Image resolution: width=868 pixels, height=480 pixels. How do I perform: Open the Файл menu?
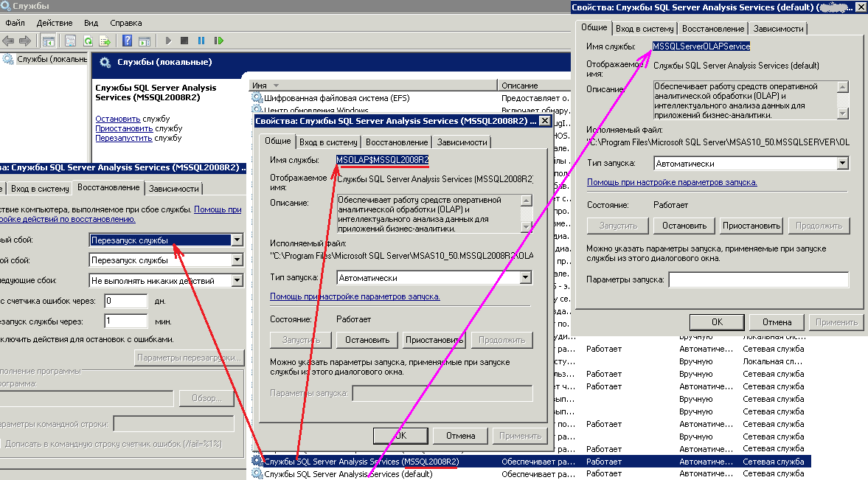[x=15, y=23]
